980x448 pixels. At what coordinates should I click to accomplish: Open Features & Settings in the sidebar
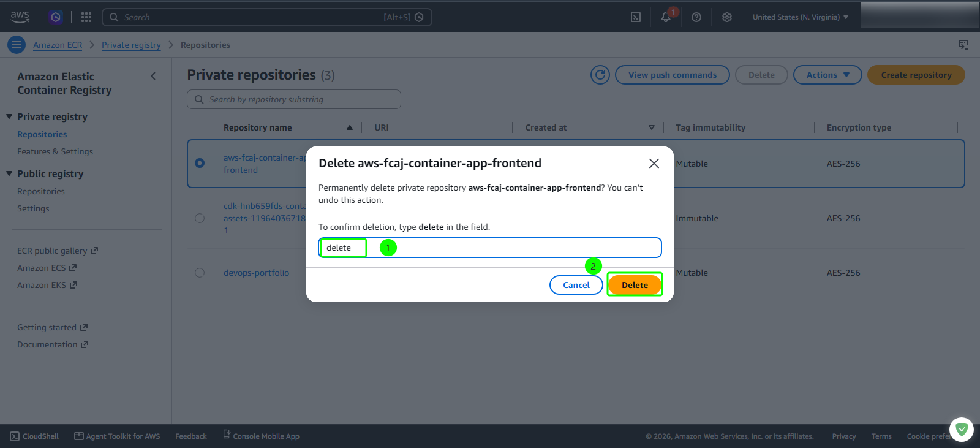(55, 151)
